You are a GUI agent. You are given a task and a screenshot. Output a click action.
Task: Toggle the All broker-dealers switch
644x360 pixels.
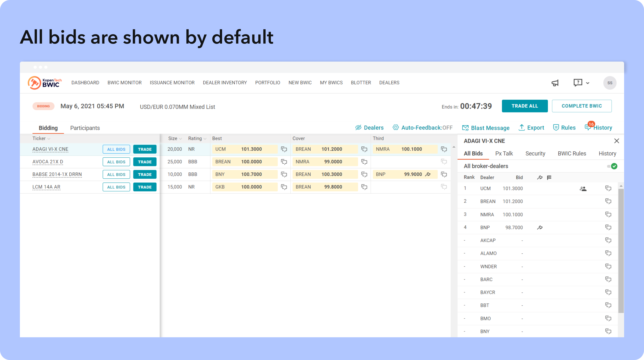(612, 166)
